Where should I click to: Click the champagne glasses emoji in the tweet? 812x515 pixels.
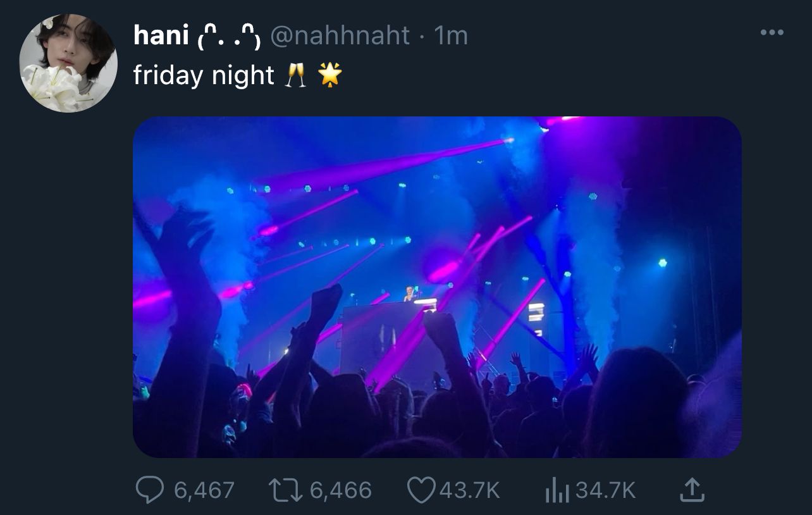coord(295,76)
